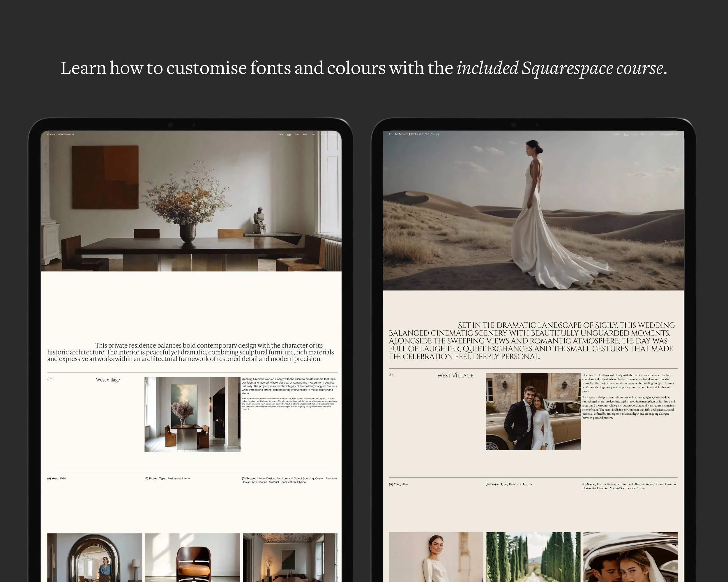
Task: Click bride in desert hero image
Action: (x=533, y=211)
